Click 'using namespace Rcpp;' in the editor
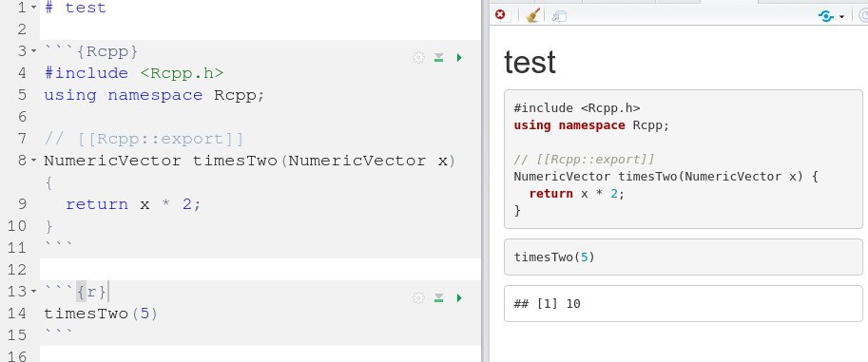The height and width of the screenshot is (362, 868). [x=154, y=95]
